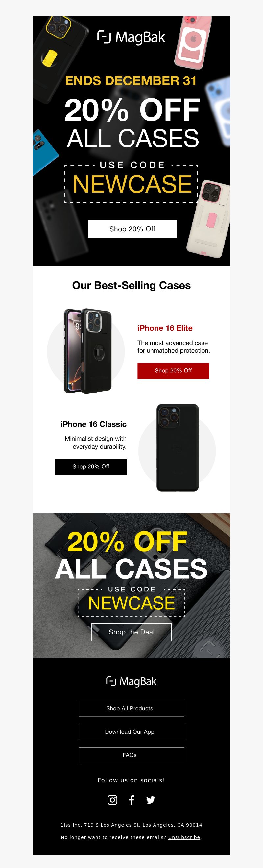This screenshot has width=263, height=868.
Task: Open the Download Our App link
Action: click(x=131, y=732)
